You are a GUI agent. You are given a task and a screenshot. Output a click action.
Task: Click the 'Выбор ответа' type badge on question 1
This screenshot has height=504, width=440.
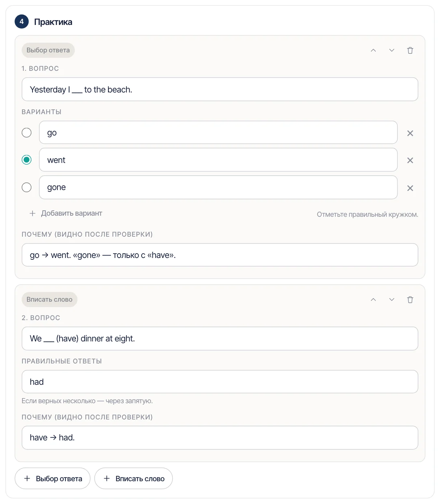[48, 50]
